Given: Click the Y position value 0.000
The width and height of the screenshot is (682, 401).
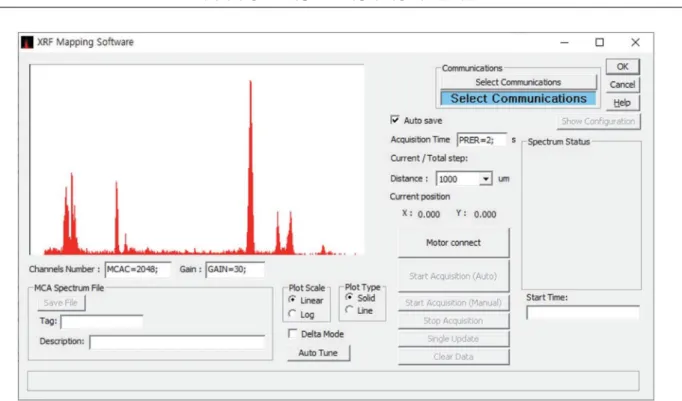Looking at the screenshot, I should point(485,214).
